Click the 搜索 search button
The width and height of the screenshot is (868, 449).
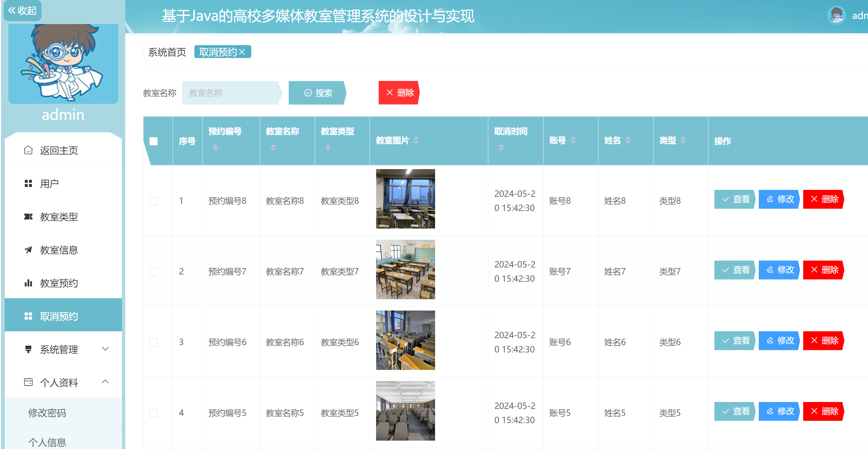(317, 93)
